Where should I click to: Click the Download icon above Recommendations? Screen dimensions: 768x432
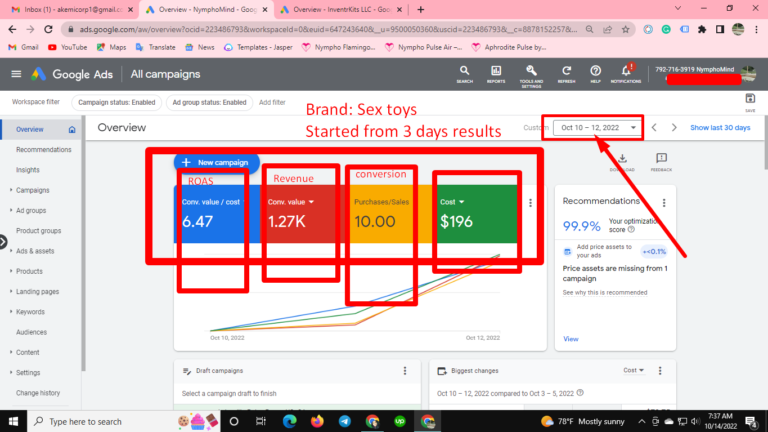[x=620, y=159]
